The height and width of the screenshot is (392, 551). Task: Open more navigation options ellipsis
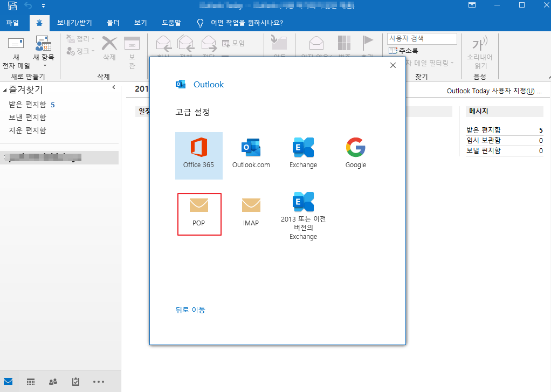[98, 382]
